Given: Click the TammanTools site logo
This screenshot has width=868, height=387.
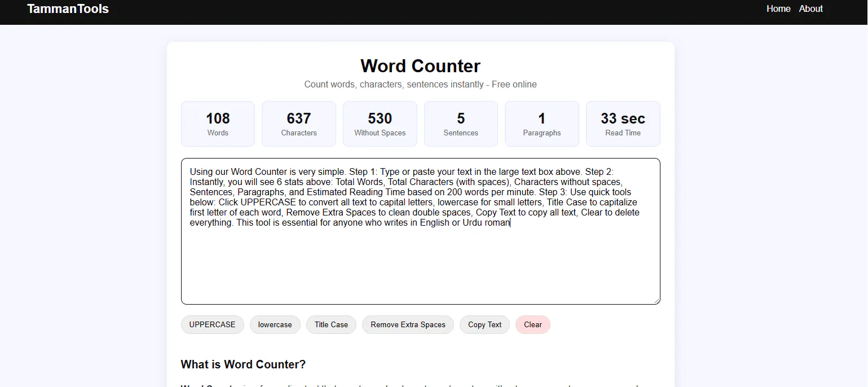Looking at the screenshot, I should coord(68,8).
